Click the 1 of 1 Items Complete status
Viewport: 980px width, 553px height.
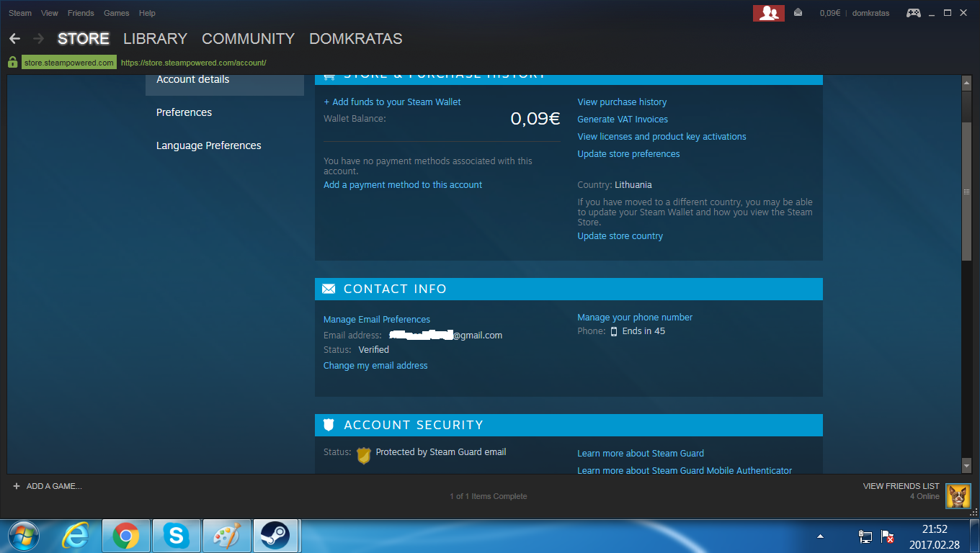click(489, 496)
